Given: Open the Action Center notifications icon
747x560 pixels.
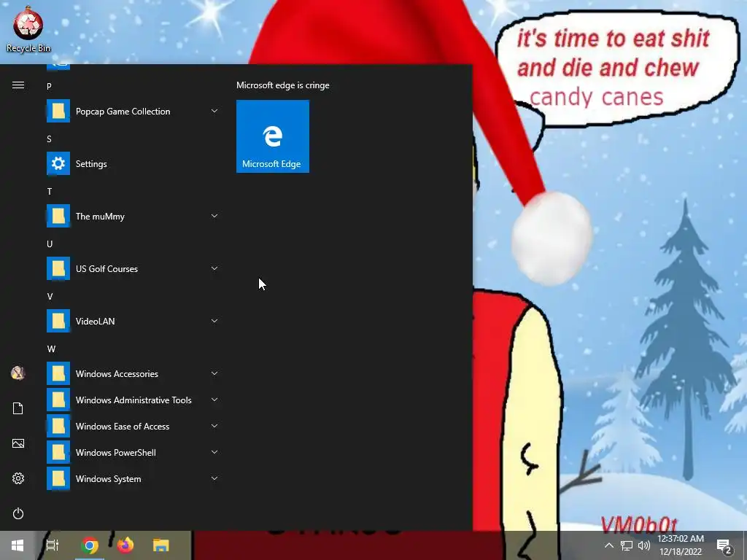Looking at the screenshot, I should 724,546.
